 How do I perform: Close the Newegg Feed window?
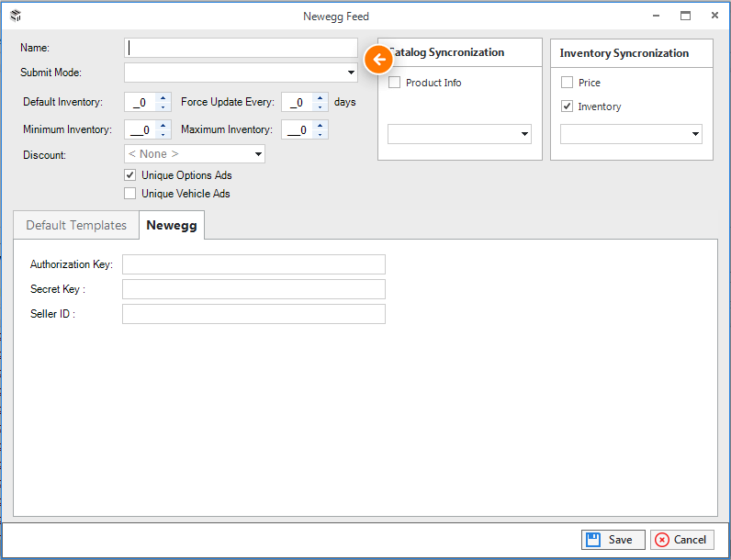714,16
